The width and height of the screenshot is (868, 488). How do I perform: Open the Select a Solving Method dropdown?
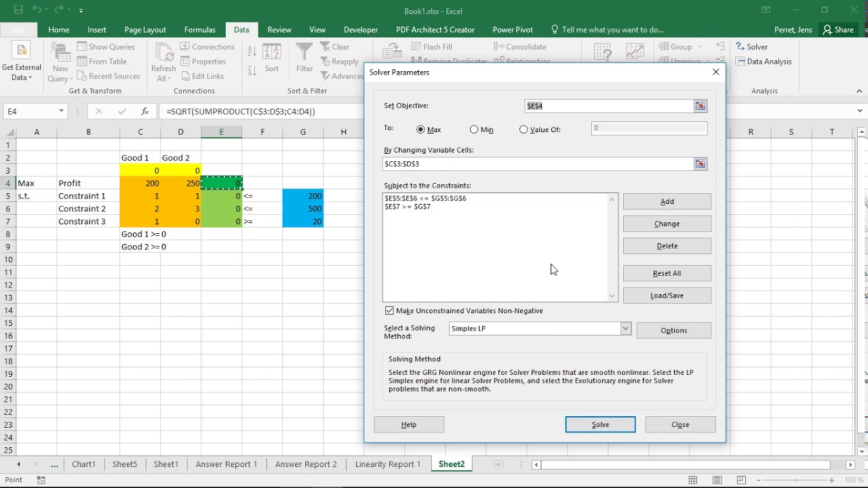point(625,329)
